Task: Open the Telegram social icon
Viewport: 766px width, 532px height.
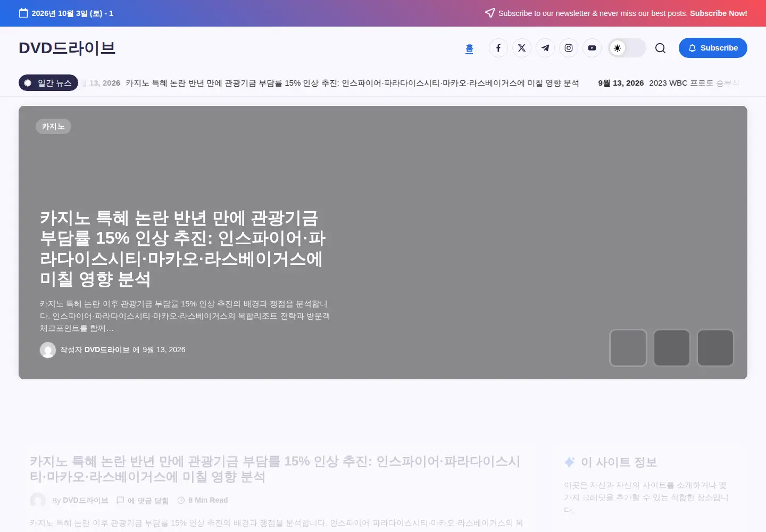Action: pos(545,48)
